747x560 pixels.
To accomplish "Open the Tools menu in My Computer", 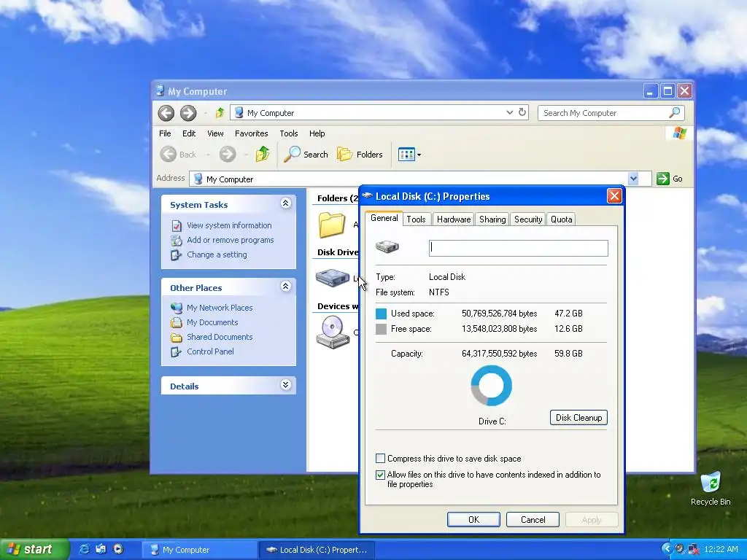I will click(x=289, y=133).
